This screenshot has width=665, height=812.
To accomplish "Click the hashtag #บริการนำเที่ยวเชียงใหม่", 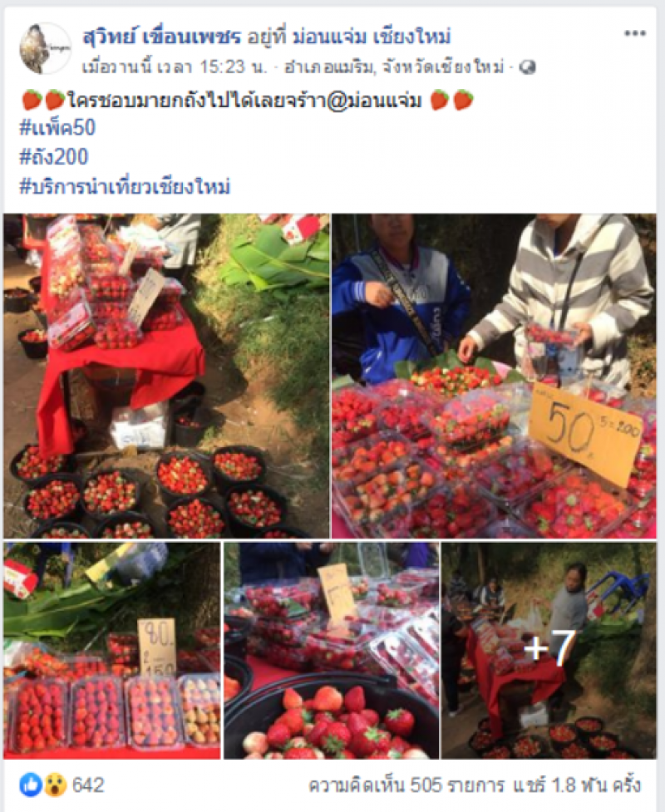I will (125, 186).
